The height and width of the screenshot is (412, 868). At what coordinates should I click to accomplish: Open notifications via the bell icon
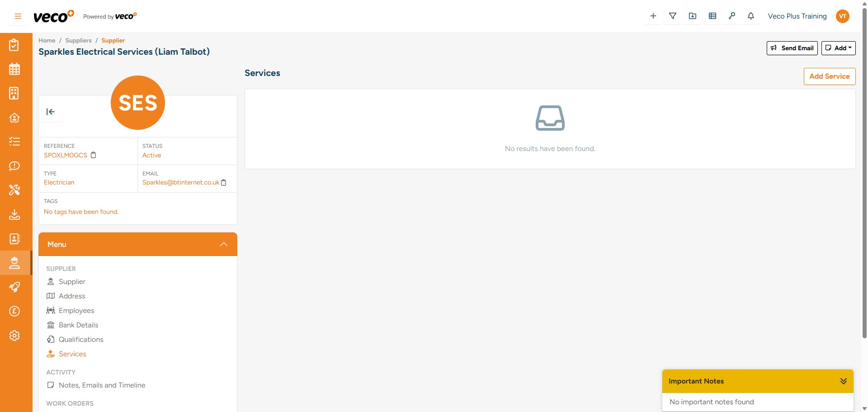[x=751, y=16]
